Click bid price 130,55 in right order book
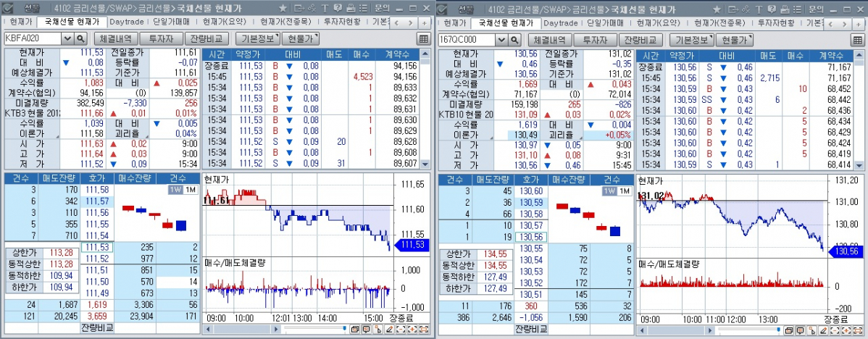Viewport: 868px width, 339px height. [x=531, y=248]
